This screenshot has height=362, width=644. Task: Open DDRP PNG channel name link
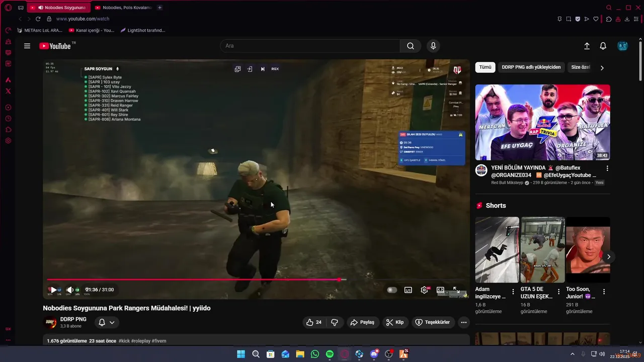click(x=73, y=319)
